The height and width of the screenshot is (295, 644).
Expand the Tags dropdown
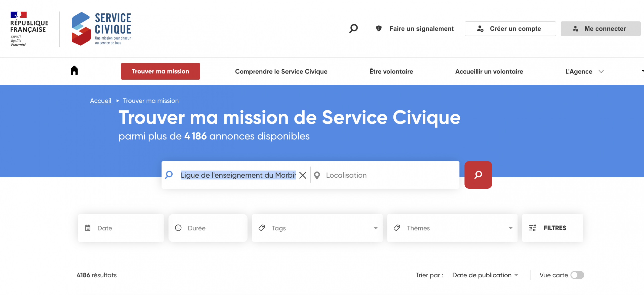pyautogui.click(x=376, y=228)
